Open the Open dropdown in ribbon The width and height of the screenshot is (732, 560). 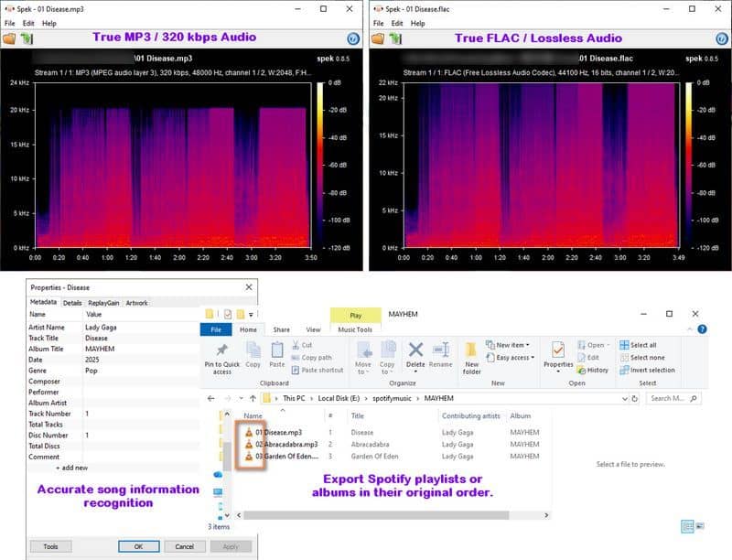click(593, 345)
